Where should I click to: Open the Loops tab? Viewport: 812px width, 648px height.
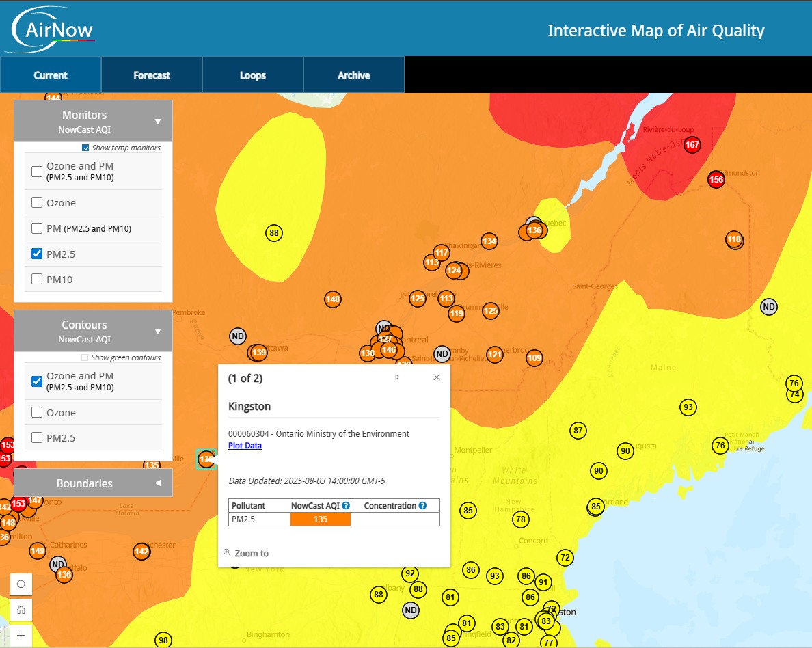coord(253,75)
